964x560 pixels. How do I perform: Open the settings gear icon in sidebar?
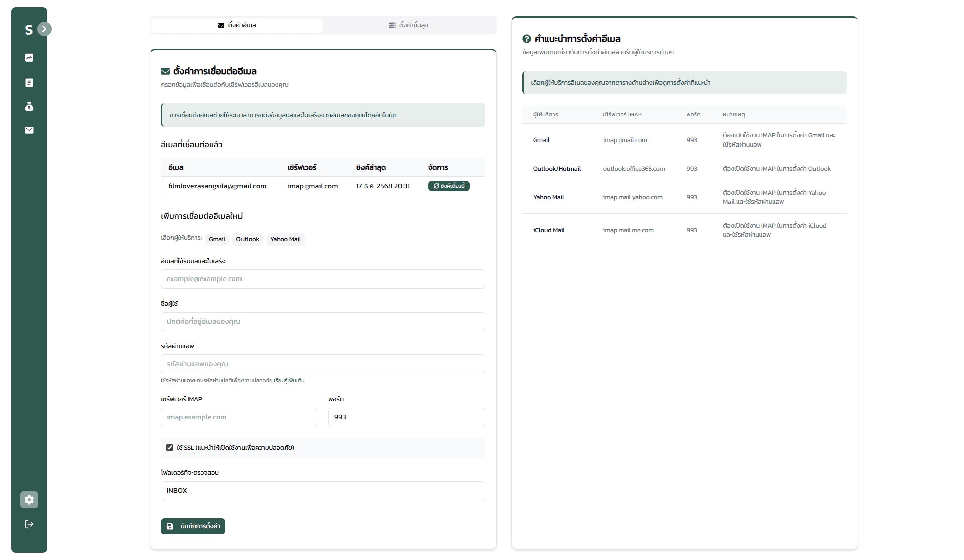29,500
